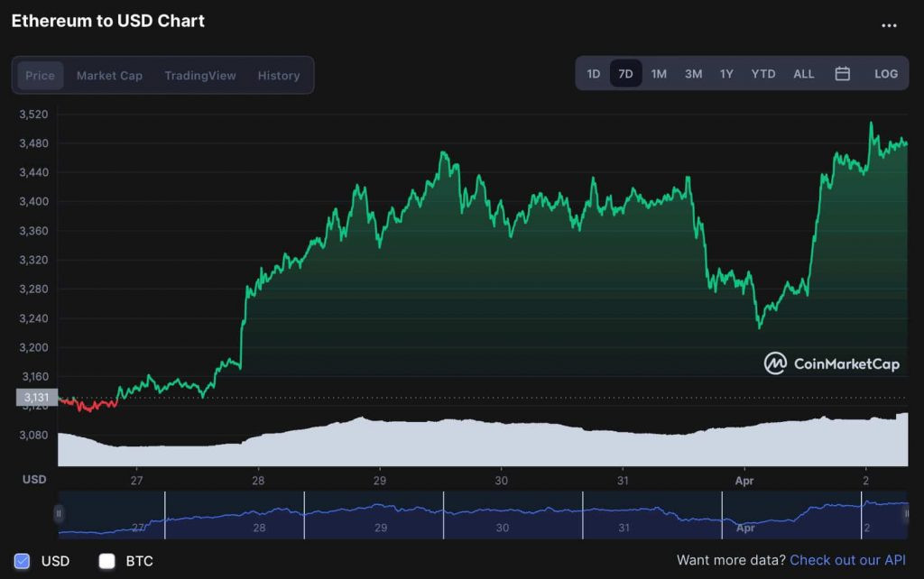Show the 1Y price range
This screenshot has height=579, width=924.
726,74
